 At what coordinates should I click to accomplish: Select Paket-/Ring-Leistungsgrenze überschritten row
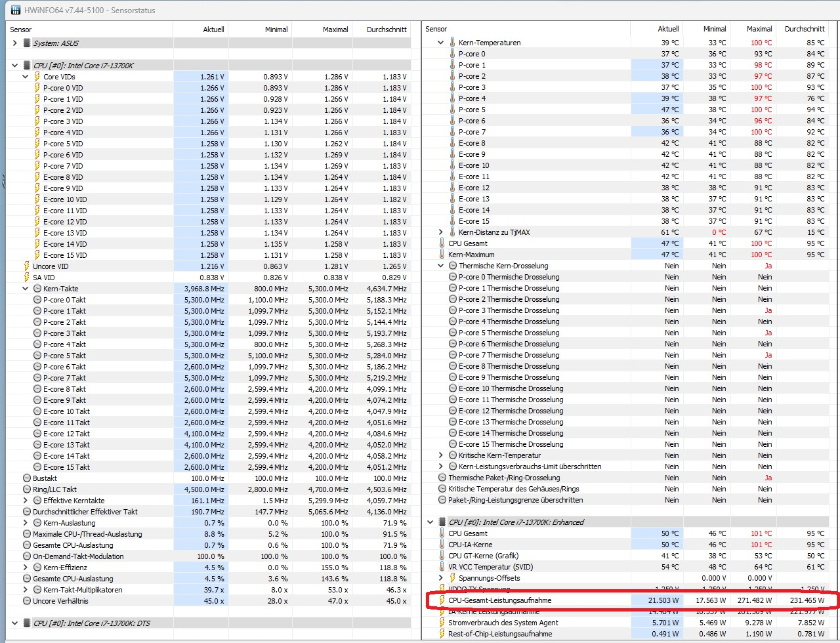pos(626,500)
